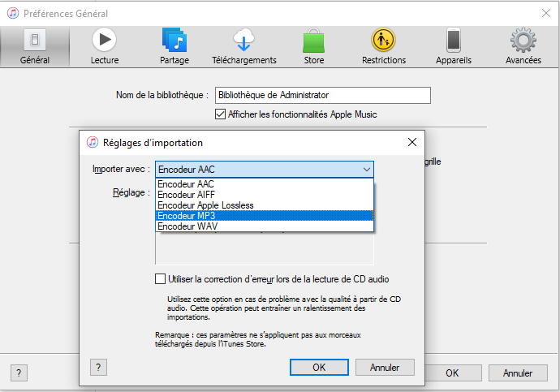Pick Encodeur AIFF in the list
This screenshot has width=560, height=392.
point(264,195)
